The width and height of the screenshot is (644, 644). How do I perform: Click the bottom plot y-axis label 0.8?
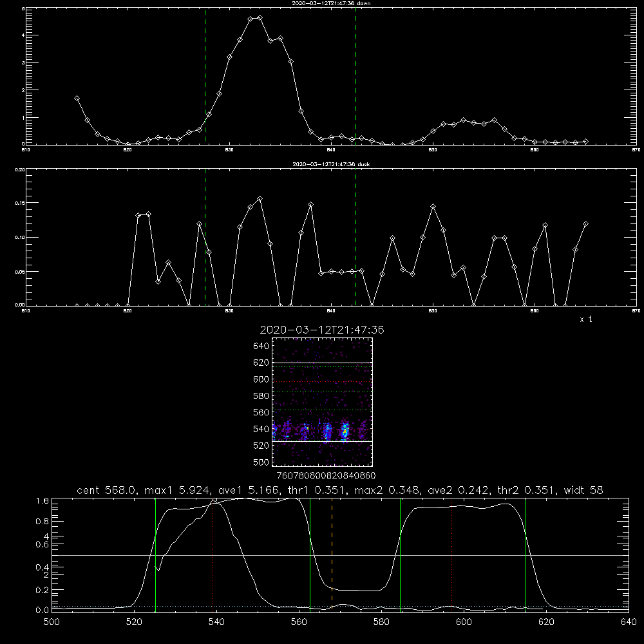coord(43,521)
